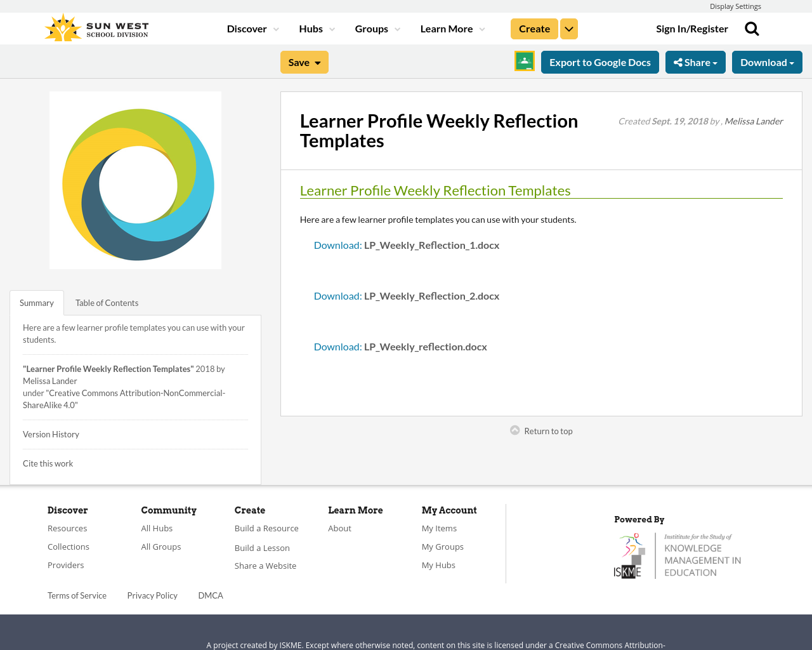The height and width of the screenshot is (650, 812).
Task: Open the Groups menu
Action: (377, 28)
